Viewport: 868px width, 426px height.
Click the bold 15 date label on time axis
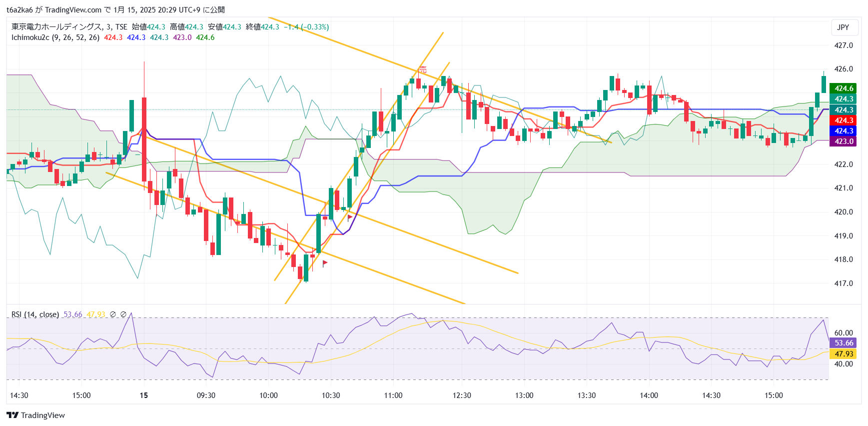point(144,395)
